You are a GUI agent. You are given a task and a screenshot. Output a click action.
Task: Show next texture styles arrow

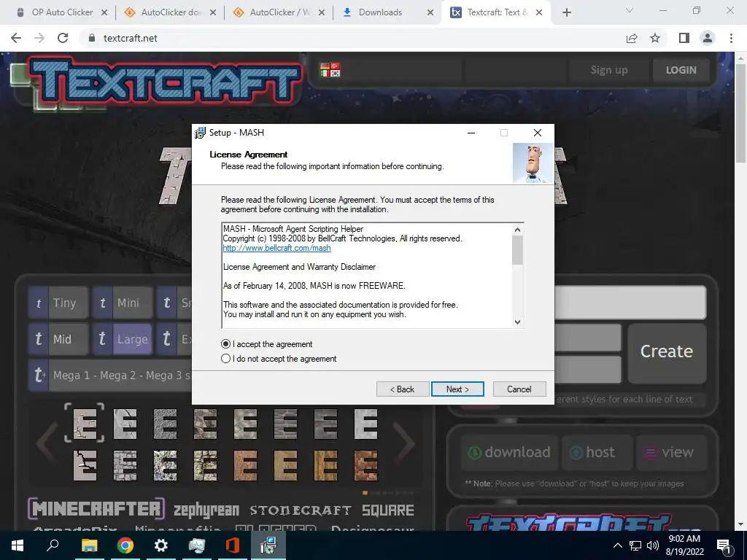pos(405,443)
